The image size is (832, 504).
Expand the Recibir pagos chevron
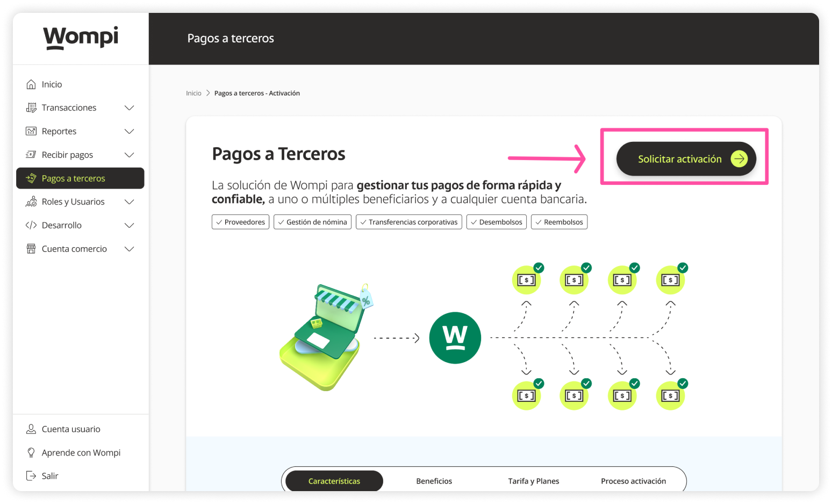(x=129, y=155)
